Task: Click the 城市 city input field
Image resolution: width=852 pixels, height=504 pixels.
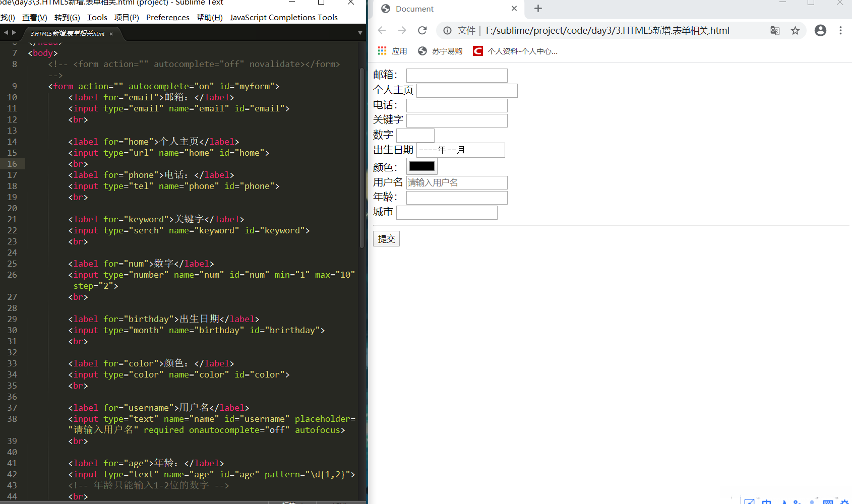Action: pyautogui.click(x=447, y=213)
